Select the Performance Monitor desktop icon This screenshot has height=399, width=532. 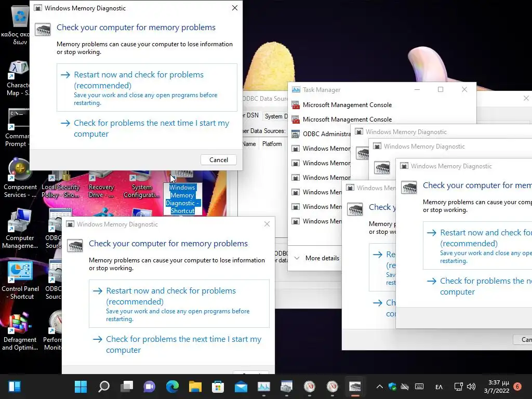[53, 331]
